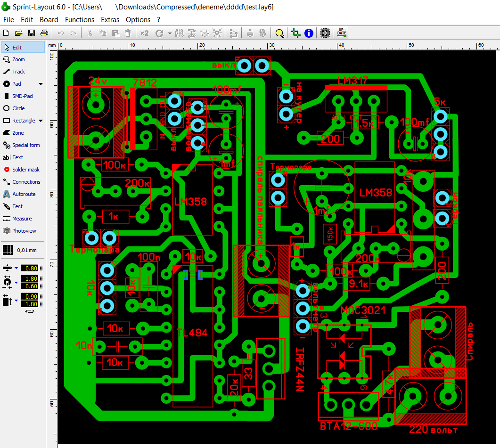Select the Circle tool

[x=23, y=108]
